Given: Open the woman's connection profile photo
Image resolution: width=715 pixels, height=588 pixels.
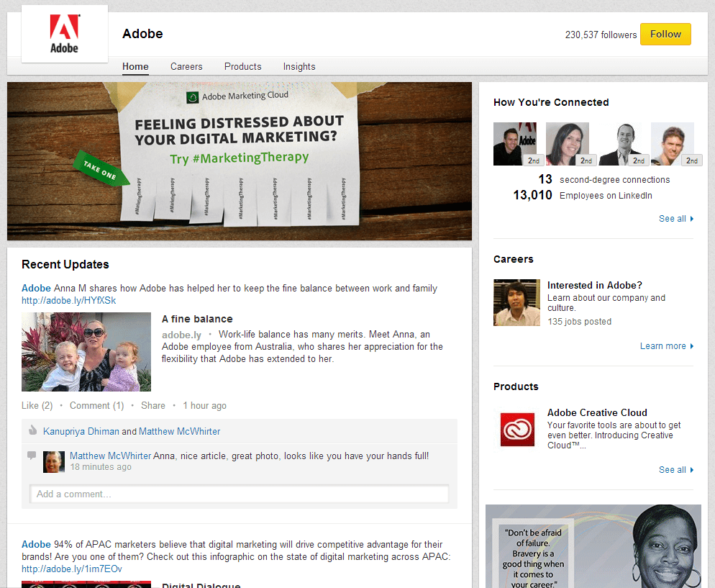Looking at the screenshot, I should point(568,144).
